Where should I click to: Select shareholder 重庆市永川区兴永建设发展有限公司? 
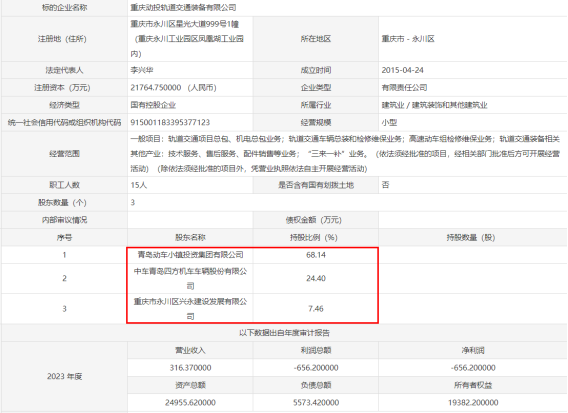pyautogui.click(x=190, y=309)
